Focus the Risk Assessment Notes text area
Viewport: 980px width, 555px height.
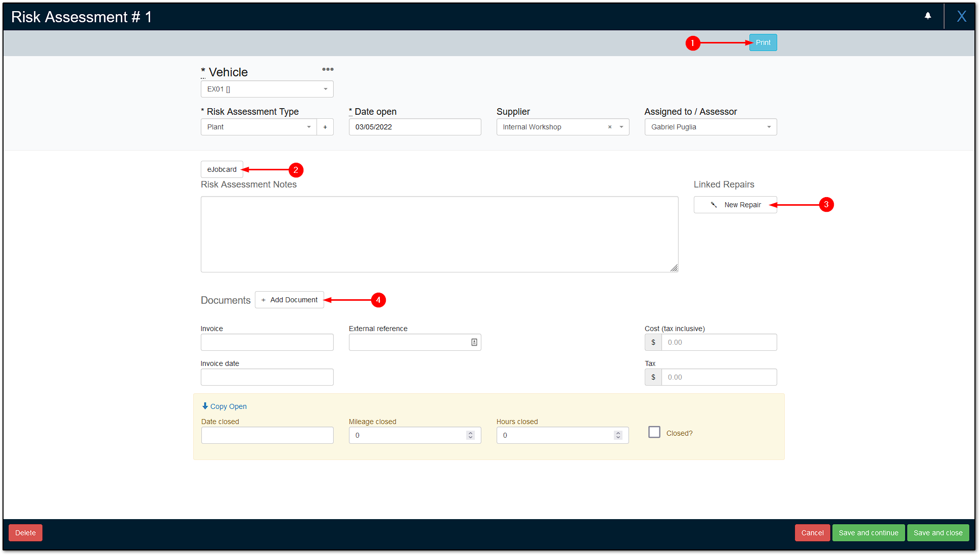click(439, 234)
